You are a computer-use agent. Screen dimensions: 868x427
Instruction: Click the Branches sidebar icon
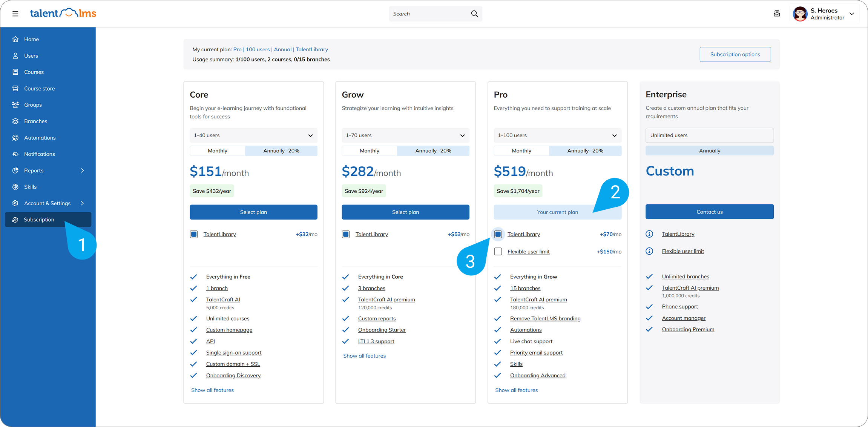(15, 121)
